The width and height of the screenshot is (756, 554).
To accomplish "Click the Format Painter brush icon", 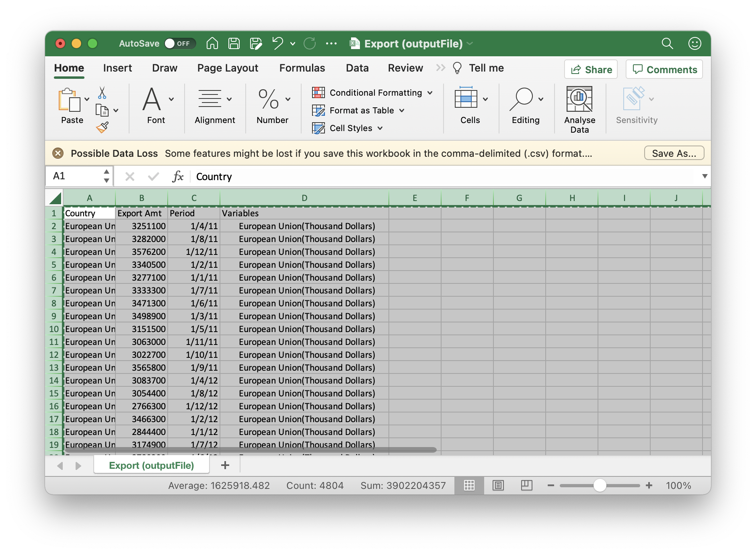I will [x=102, y=127].
